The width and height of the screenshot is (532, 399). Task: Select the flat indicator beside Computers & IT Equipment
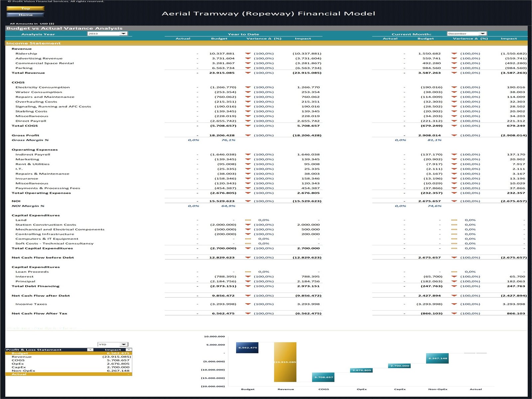coord(247,238)
